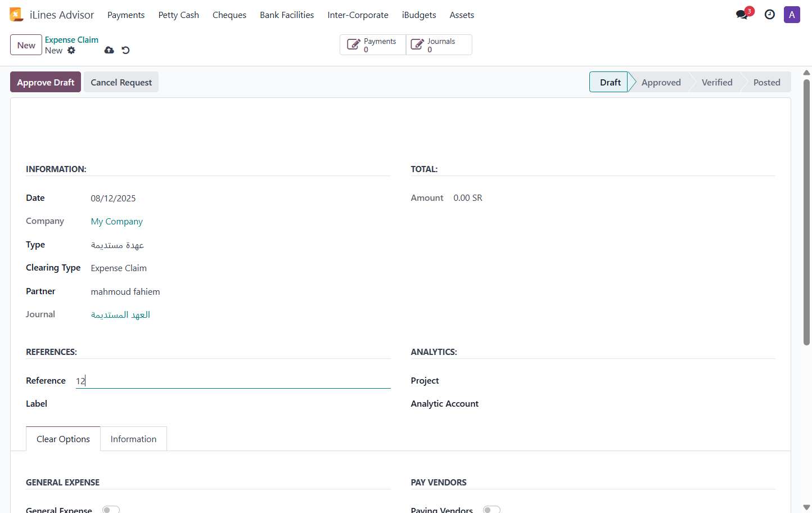The height and width of the screenshot is (513, 812).
Task: Open the Type dropdown field
Action: [241, 245]
